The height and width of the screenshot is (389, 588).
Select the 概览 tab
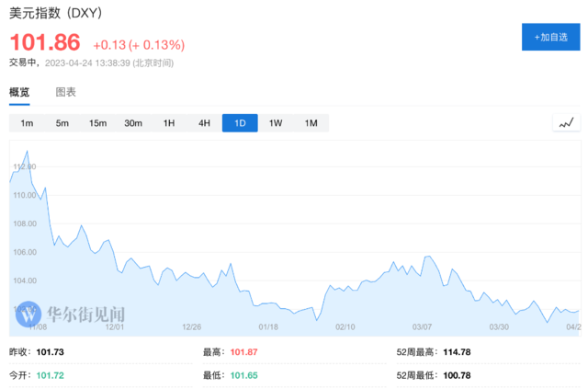[x=19, y=92]
